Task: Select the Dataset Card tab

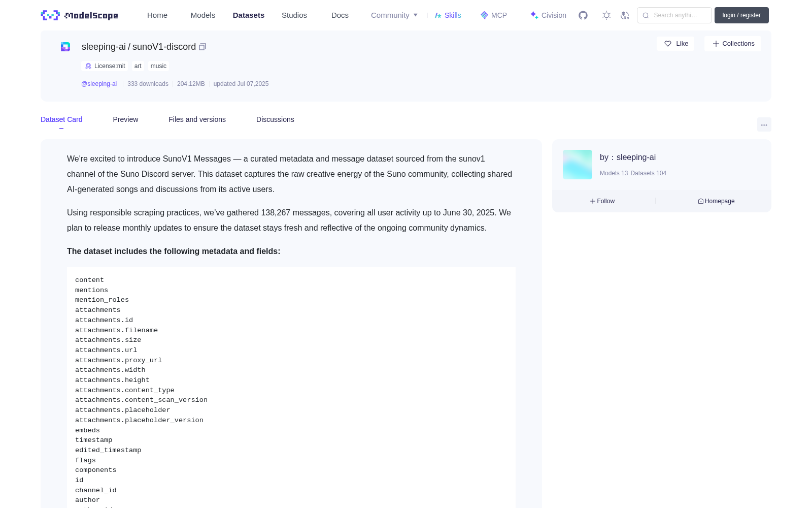Action: click(61, 119)
